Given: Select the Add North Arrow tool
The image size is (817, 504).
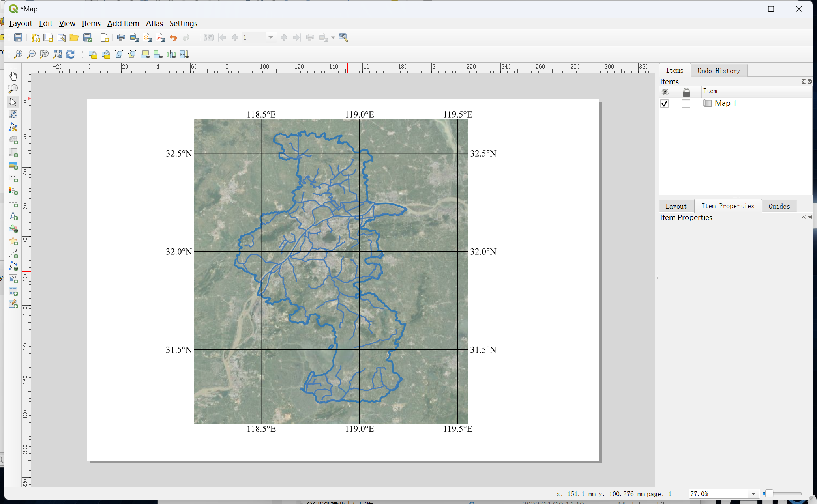Looking at the screenshot, I should [13, 216].
